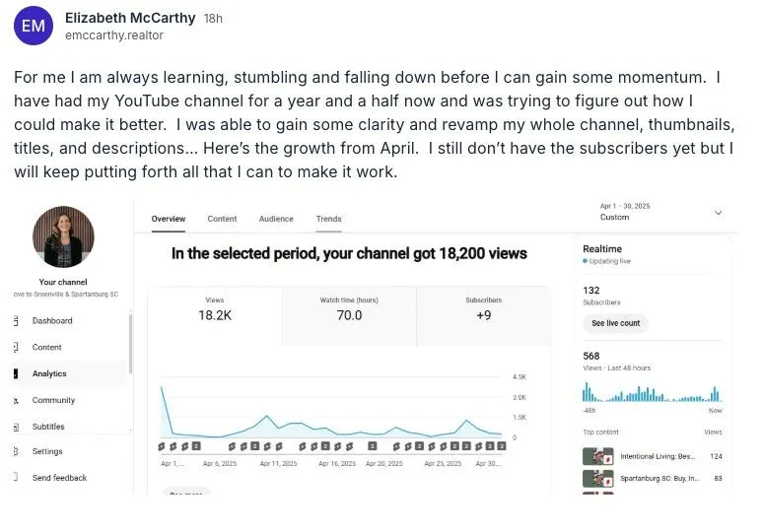Expand the Custom date range dropdown

[x=718, y=213]
